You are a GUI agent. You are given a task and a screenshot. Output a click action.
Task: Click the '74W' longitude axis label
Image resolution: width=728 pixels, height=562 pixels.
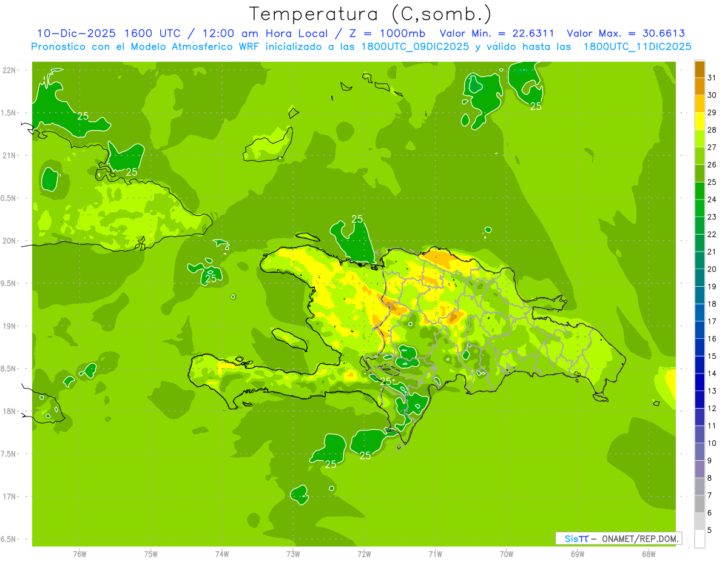[222, 554]
